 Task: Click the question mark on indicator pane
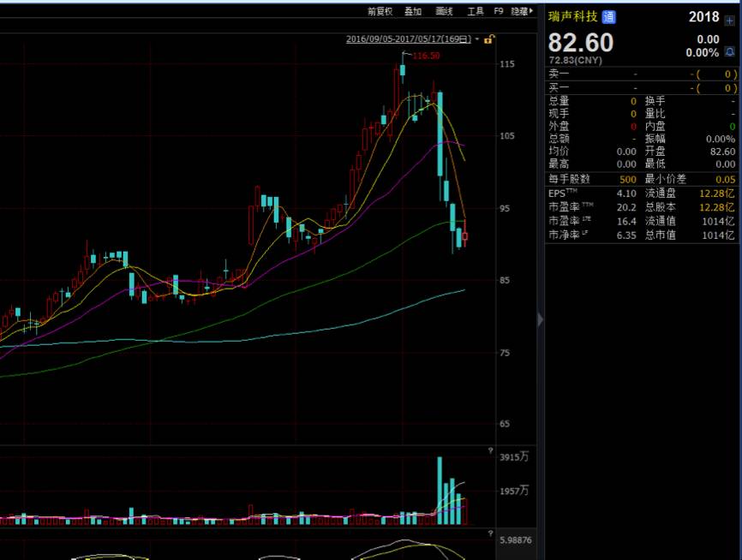pos(491,533)
